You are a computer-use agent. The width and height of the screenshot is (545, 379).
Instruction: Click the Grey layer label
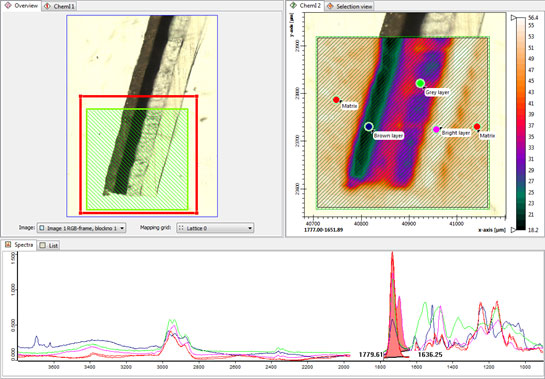(x=437, y=92)
